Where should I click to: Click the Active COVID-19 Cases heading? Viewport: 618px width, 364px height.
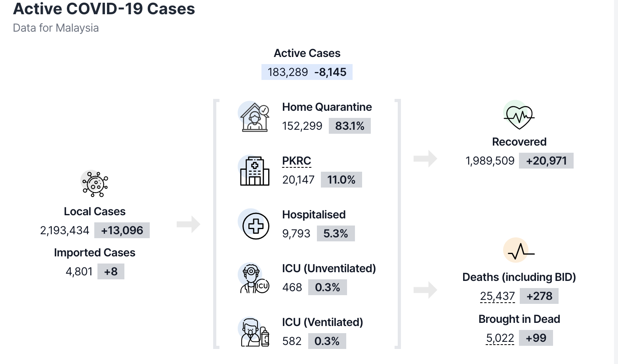[104, 9]
